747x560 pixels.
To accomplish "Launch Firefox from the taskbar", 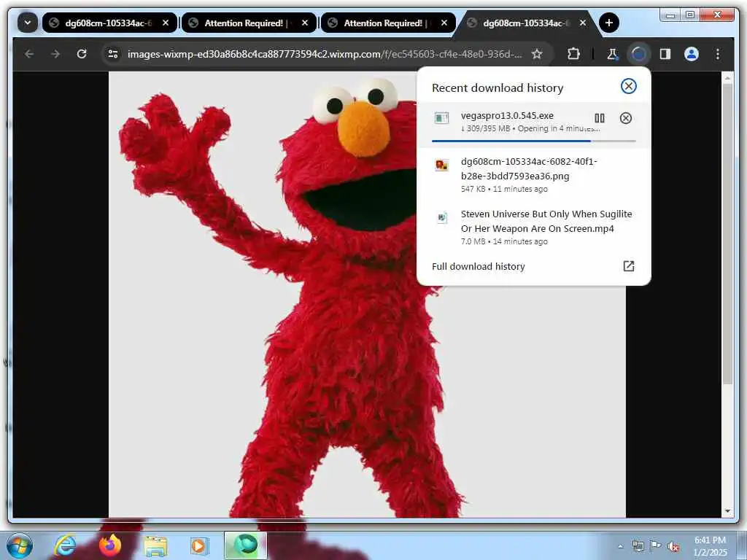I will (110, 545).
